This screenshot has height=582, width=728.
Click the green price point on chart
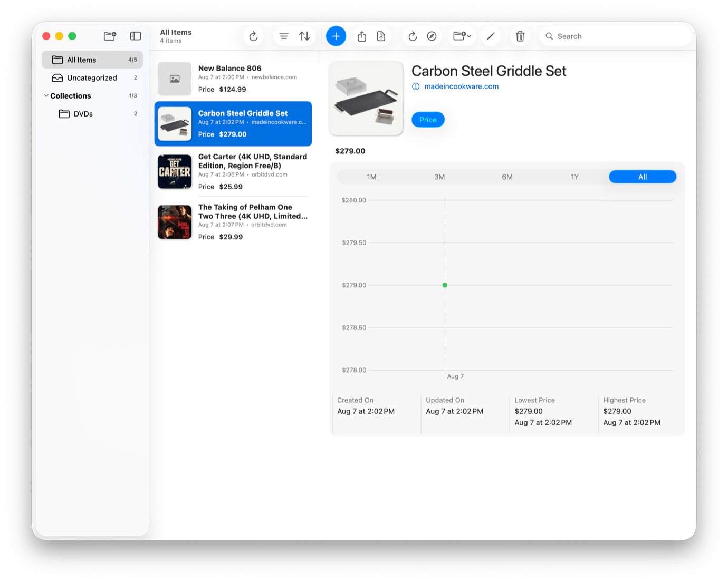[445, 285]
